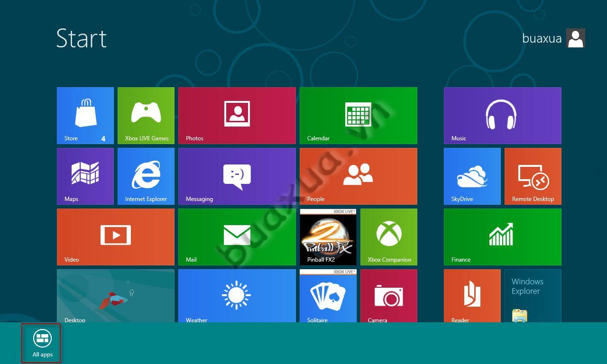
Task: Open the Messaging tile
Action: click(237, 176)
